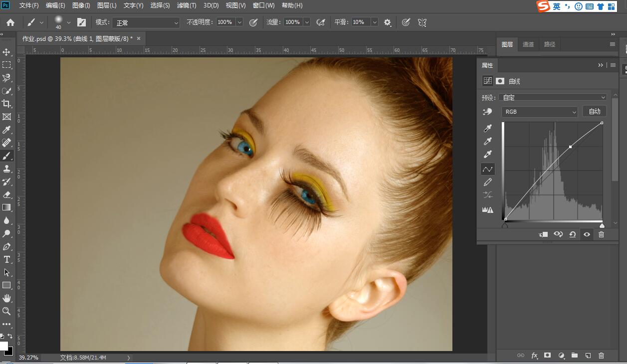Switch to the 通道 tab
The image size is (627, 364).
(528, 44)
